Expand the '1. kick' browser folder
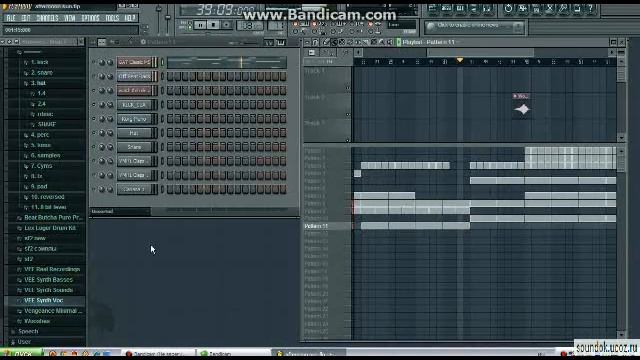640x360 pixels. 39,62
